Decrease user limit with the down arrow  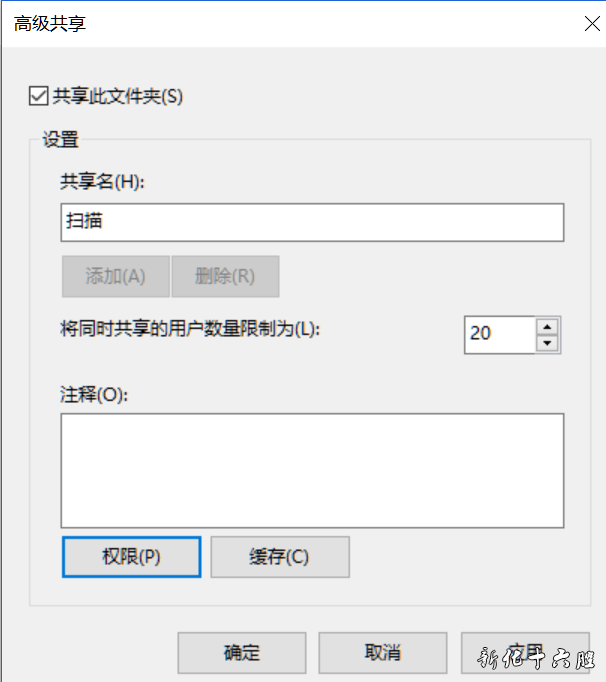click(547, 344)
